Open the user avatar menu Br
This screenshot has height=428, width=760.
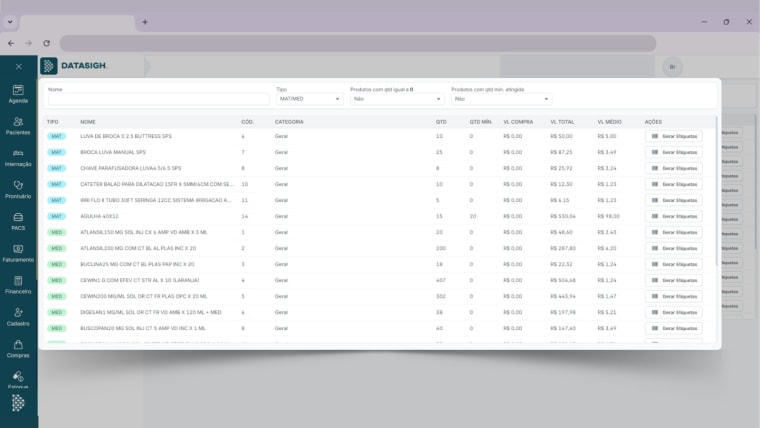(672, 67)
